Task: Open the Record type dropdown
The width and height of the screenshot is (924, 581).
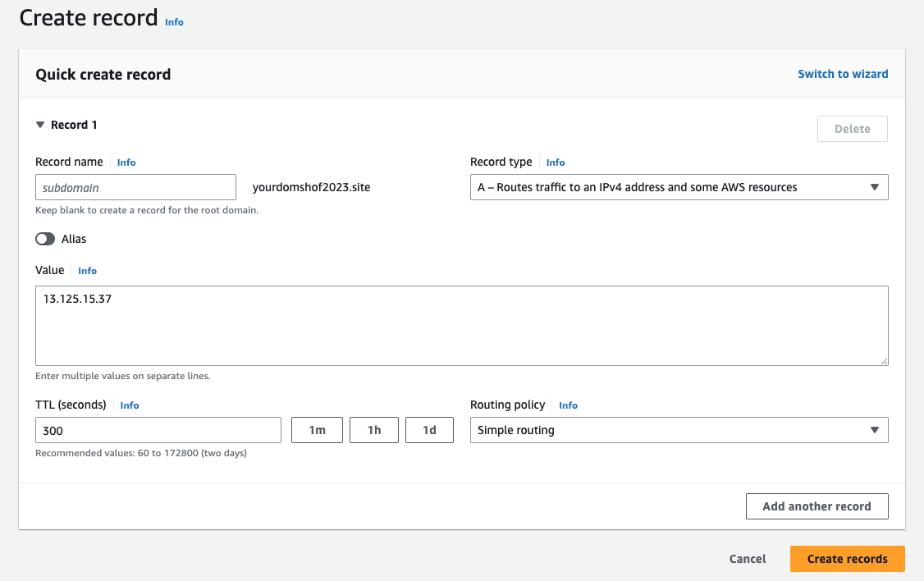Action: [679, 187]
